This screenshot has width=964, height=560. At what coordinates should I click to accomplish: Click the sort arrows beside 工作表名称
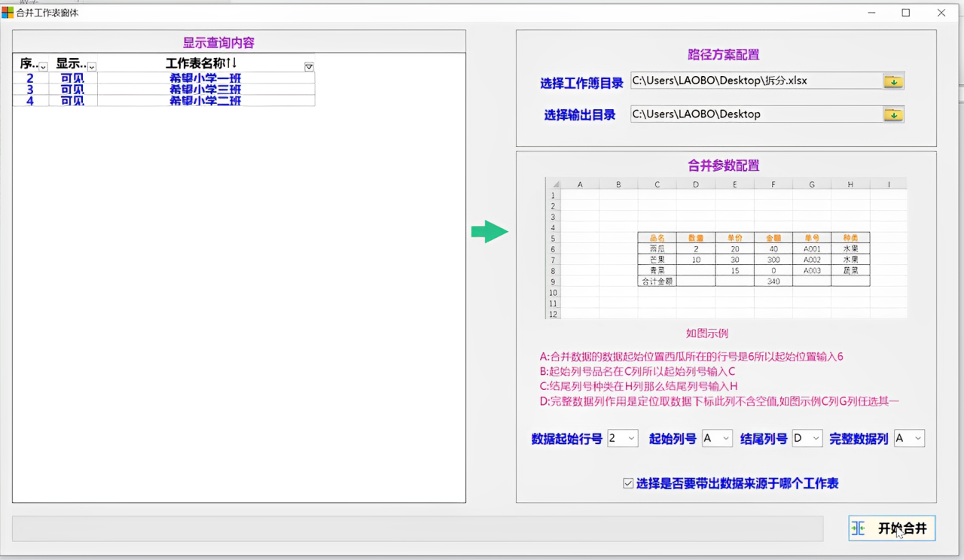tap(231, 64)
